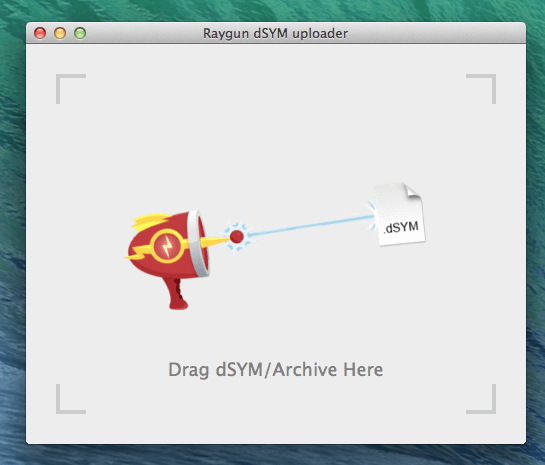Click the lightning bolt emblem on the raygun
Screen dimensions: 545x465
click(x=168, y=246)
